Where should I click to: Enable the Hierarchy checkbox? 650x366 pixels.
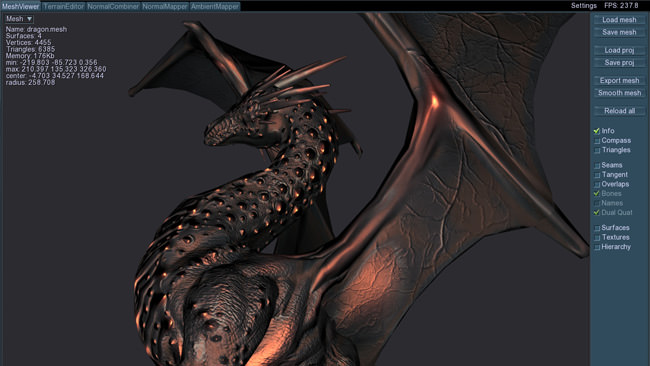[x=597, y=247]
